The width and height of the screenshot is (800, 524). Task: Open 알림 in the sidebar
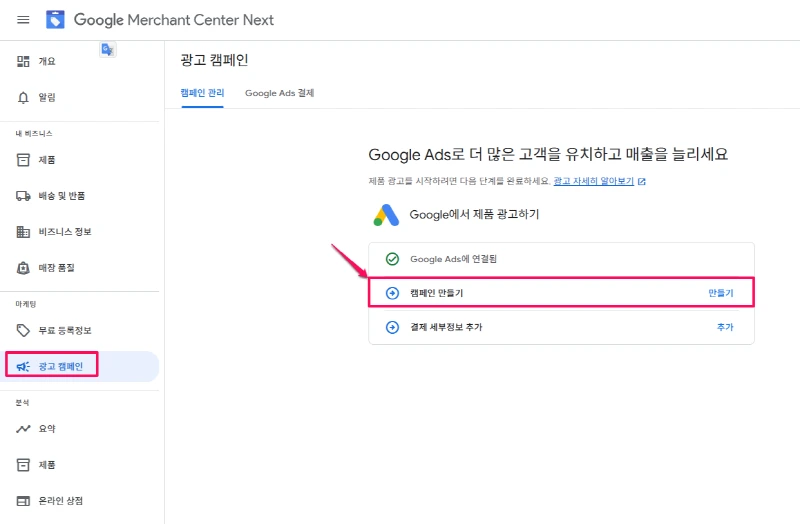point(47,97)
